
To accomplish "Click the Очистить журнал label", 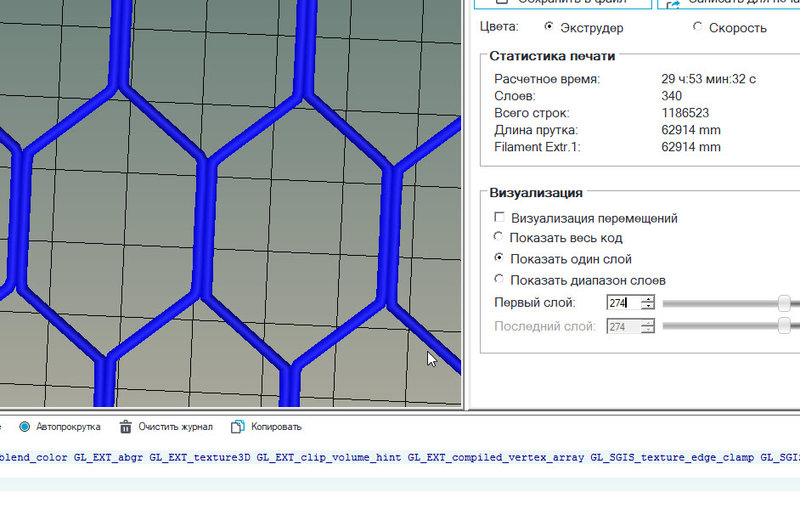I will tap(176, 427).
